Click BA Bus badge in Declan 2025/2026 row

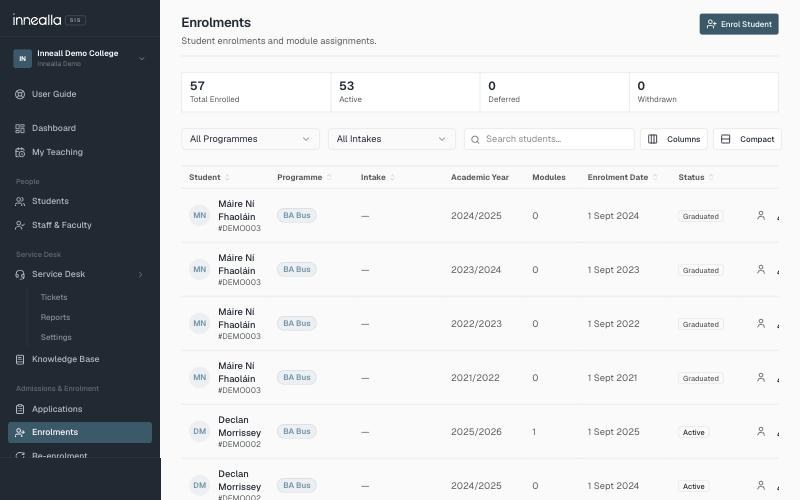pos(296,432)
